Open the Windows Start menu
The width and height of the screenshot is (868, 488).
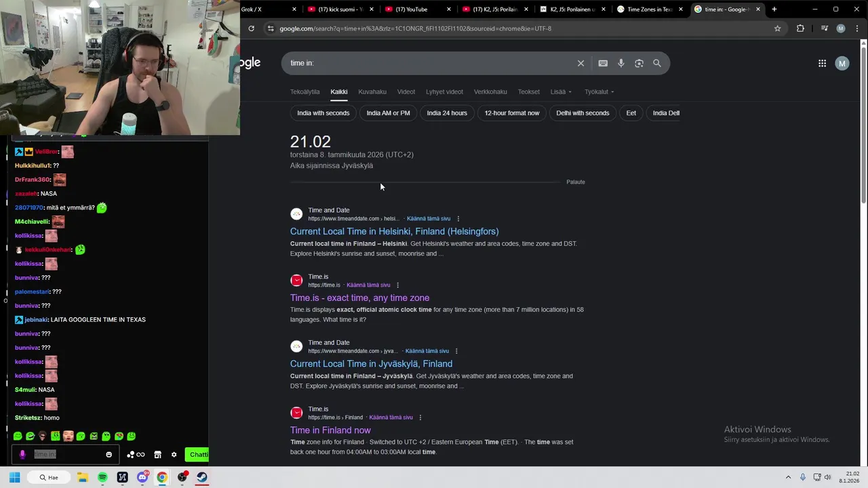tap(15, 477)
